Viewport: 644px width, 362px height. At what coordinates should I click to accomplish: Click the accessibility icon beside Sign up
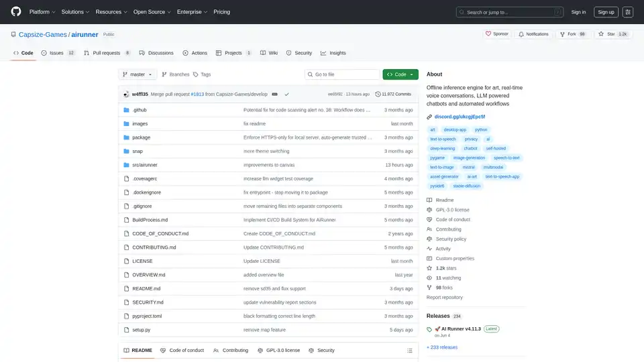pos(627,11)
